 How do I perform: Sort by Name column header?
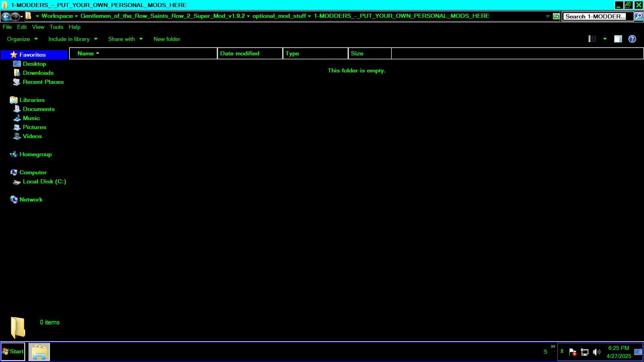(143, 53)
